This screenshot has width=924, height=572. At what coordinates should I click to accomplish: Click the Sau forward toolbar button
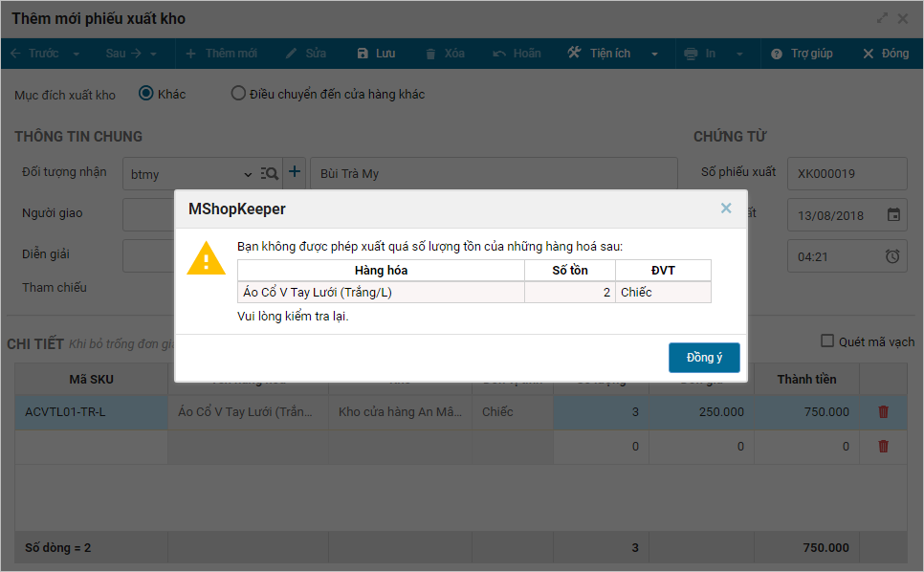click(123, 53)
